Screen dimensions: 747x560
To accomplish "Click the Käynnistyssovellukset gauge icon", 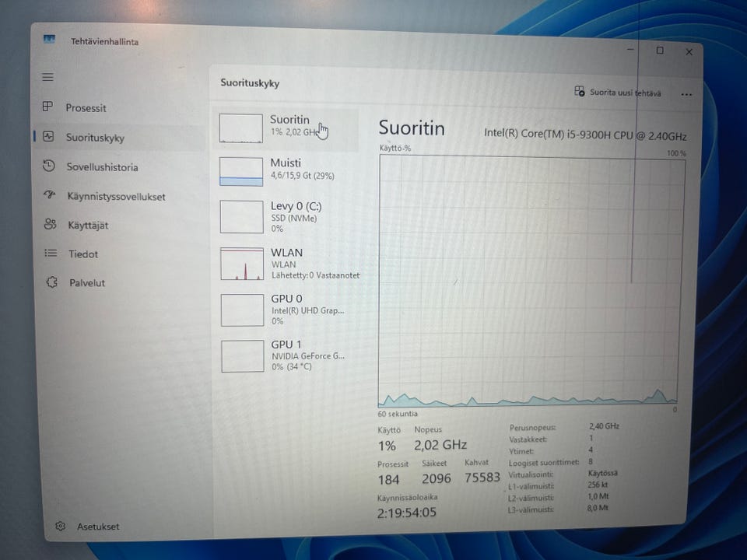I will [x=50, y=195].
